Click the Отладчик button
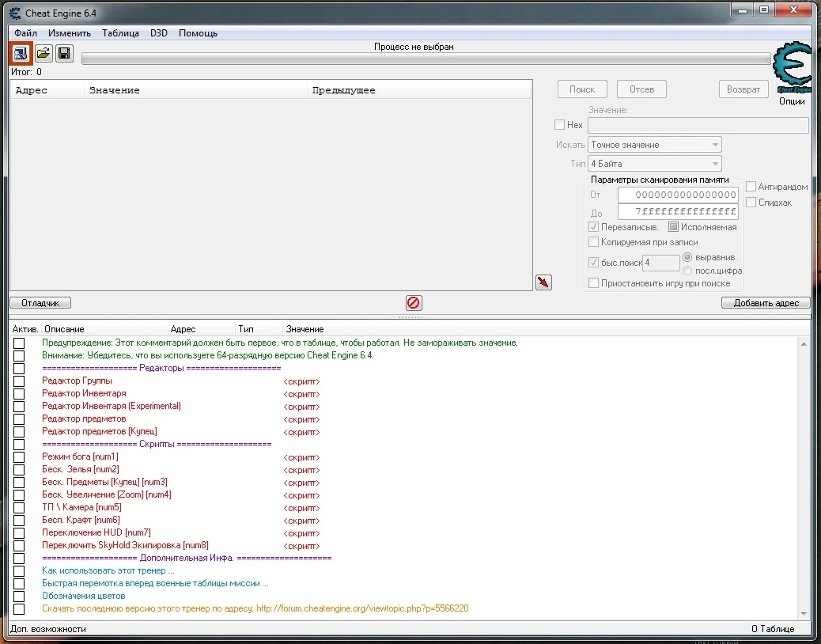 click(x=40, y=303)
